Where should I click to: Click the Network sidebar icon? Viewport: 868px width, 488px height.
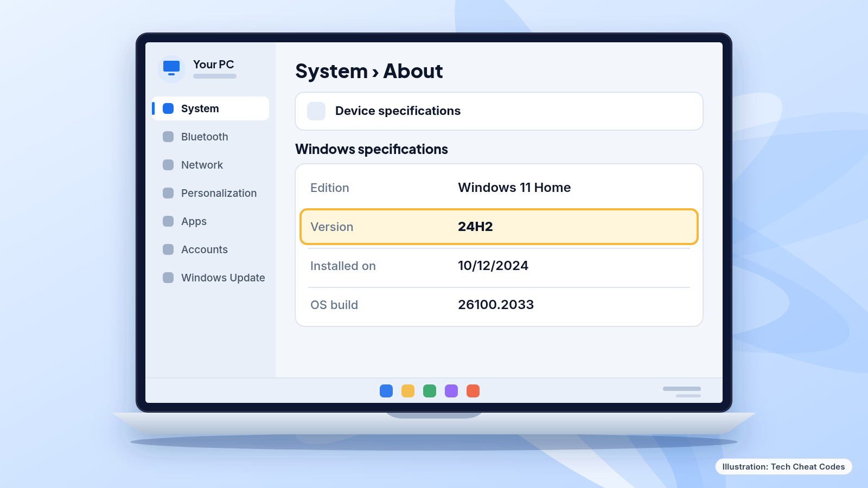click(168, 165)
